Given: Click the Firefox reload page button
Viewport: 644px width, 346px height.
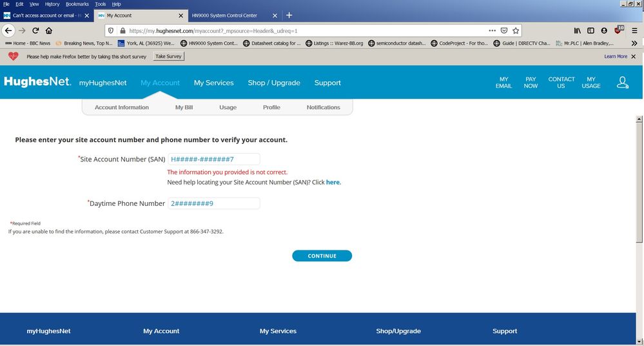Looking at the screenshot, I should coord(35,30).
